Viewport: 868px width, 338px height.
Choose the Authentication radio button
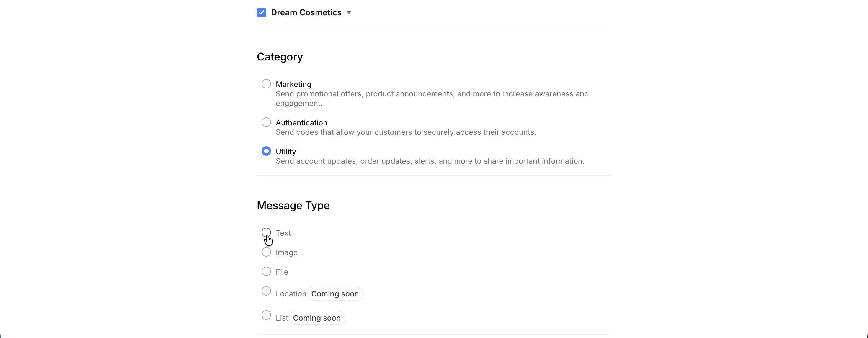(266, 122)
